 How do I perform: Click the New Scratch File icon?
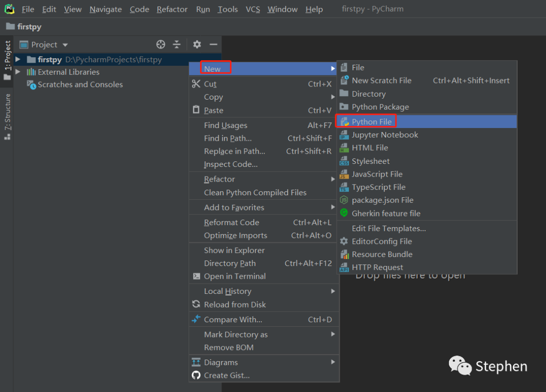(x=344, y=80)
